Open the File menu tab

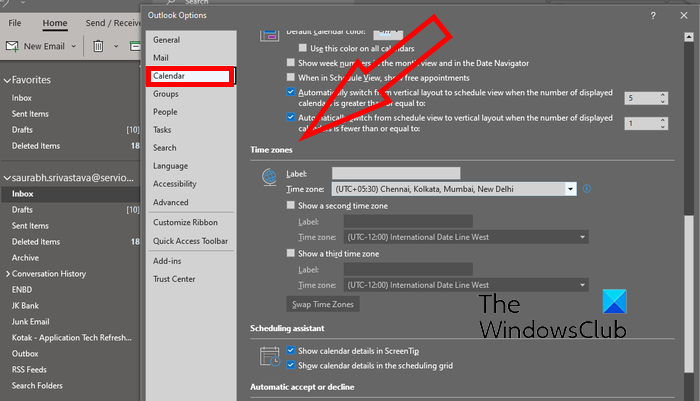15,23
